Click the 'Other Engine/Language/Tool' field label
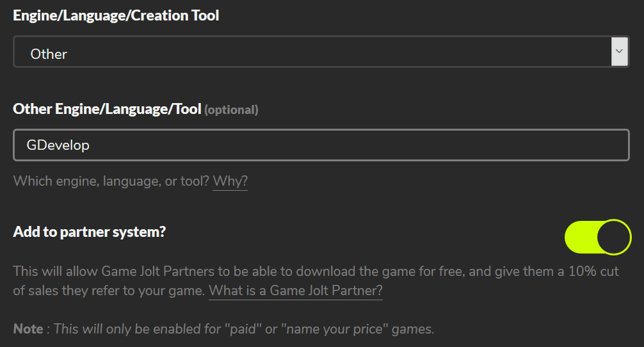This screenshot has height=347, width=644. click(x=107, y=109)
